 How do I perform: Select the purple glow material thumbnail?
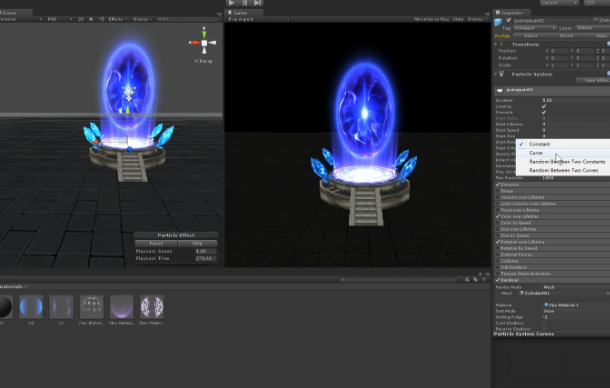point(122,307)
